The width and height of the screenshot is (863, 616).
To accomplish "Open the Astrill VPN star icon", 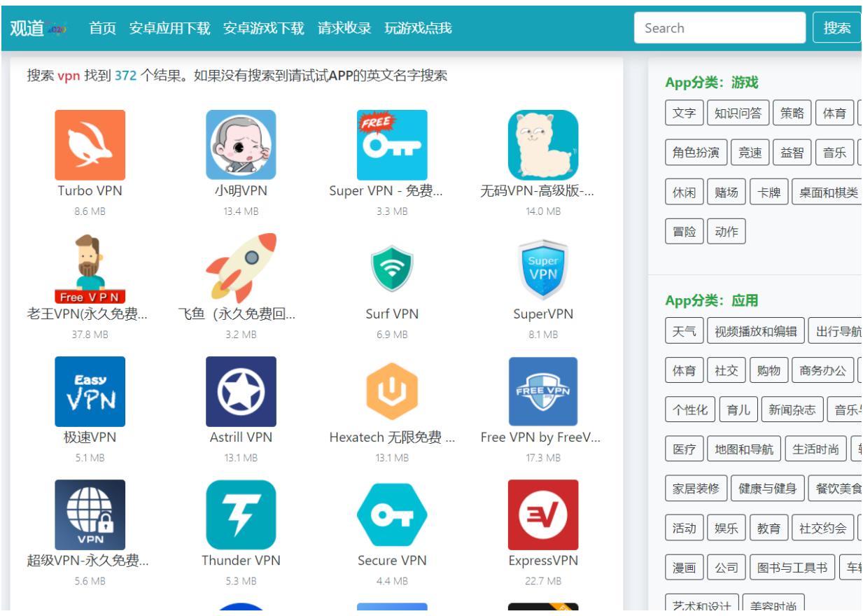I will coord(241,391).
